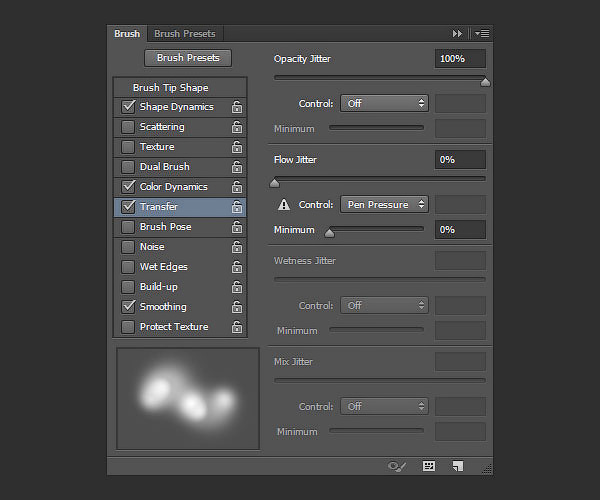Click the Flow Jitter slider handle
This screenshot has height=500, width=600.
coord(274,183)
